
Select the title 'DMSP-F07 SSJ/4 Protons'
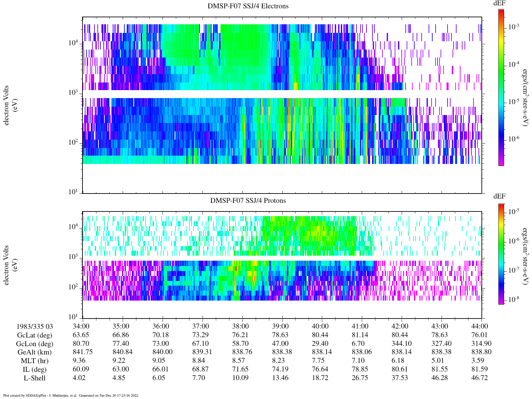click(248, 200)
